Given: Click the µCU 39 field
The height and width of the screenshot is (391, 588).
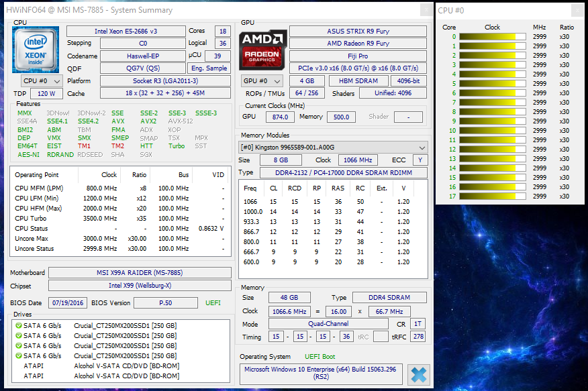Looking at the screenshot, I should 217,56.
